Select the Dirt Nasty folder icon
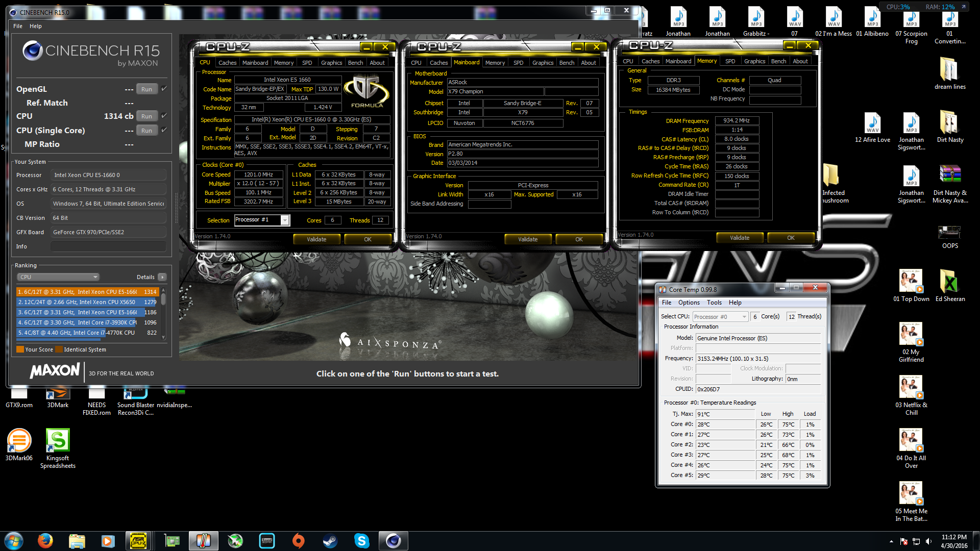This screenshot has height=551, width=980. (x=950, y=127)
